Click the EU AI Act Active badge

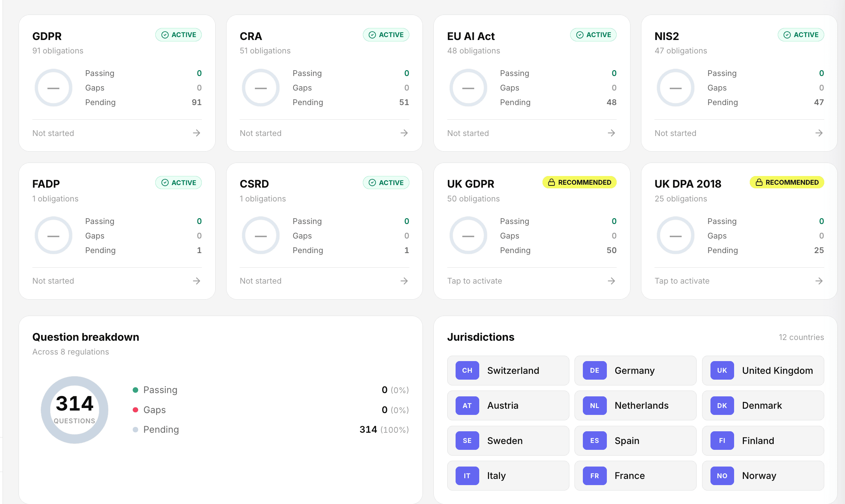click(x=593, y=35)
